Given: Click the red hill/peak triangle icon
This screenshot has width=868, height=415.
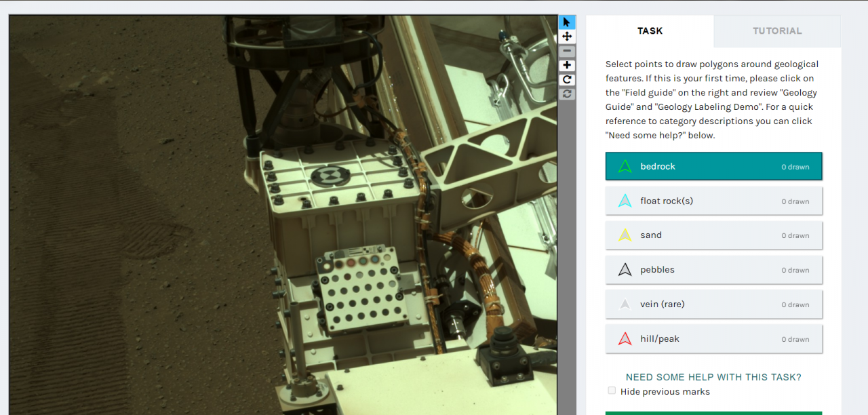Looking at the screenshot, I should (625, 340).
